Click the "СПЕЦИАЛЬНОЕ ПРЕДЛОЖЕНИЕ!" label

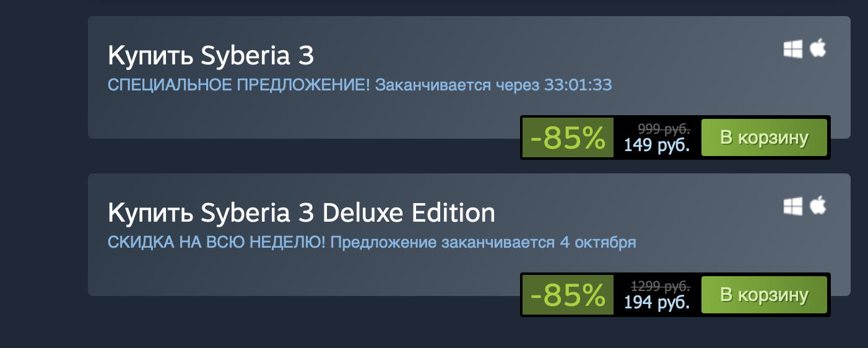tap(239, 85)
